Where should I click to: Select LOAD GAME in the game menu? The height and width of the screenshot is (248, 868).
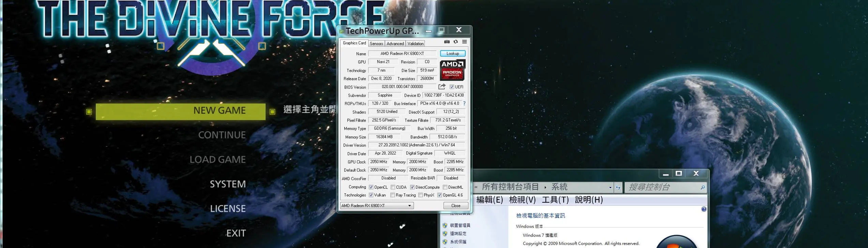(x=218, y=160)
